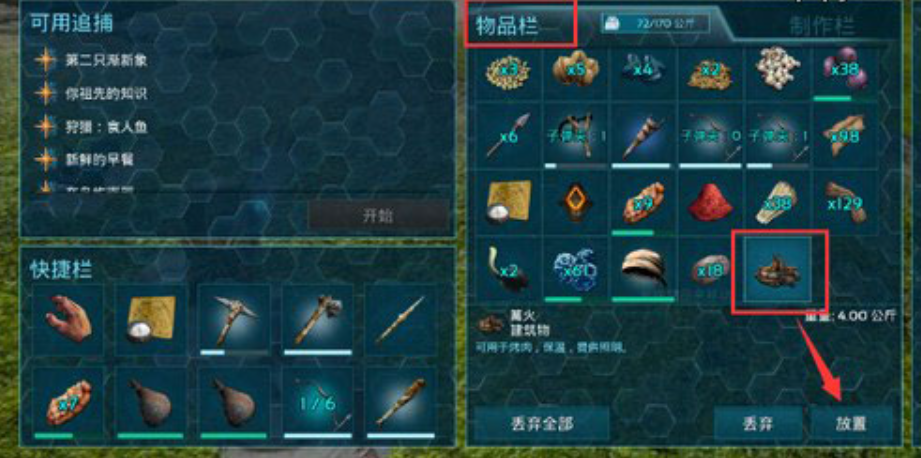Select the blue x60 resource stack
Image resolution: width=921 pixels, height=458 pixels.
coord(576,270)
